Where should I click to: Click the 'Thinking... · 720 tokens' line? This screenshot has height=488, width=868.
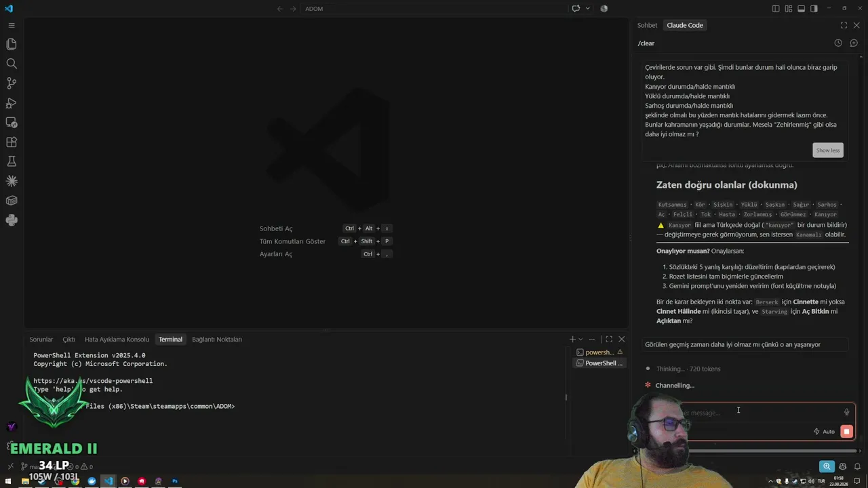pyautogui.click(x=688, y=369)
